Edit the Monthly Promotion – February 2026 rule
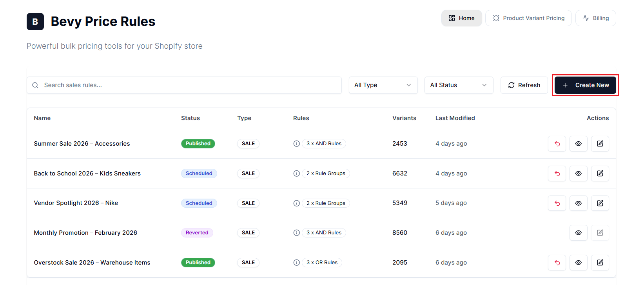 600,233
